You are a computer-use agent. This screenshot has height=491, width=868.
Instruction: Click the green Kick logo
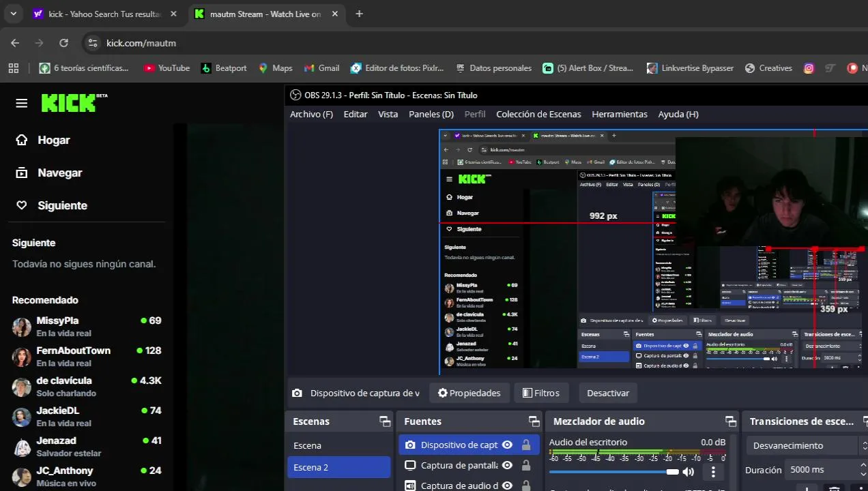pyautogui.click(x=74, y=103)
